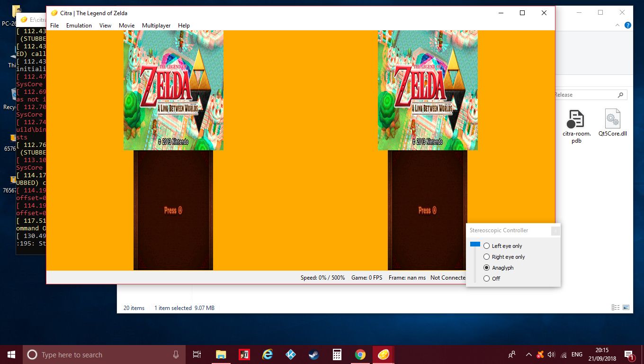
Task: Select the Right eye only option
Action: (504, 257)
